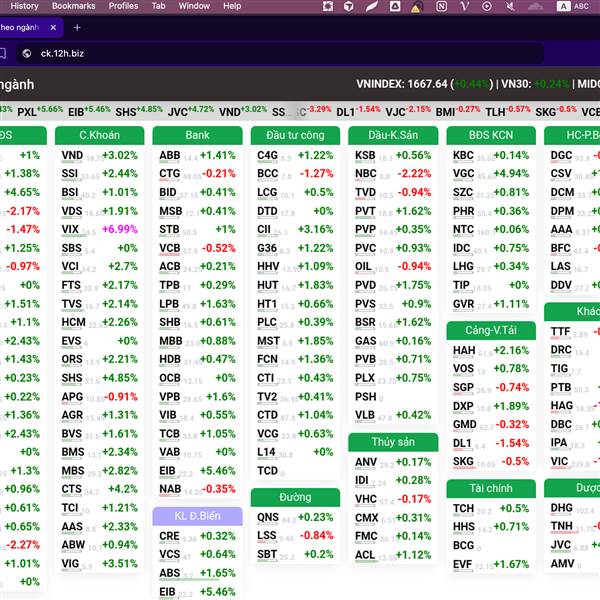Viewport: 600px width, 600px height.
Task: Click PXL +5.66% in the ticker strip
Action: pos(40,111)
